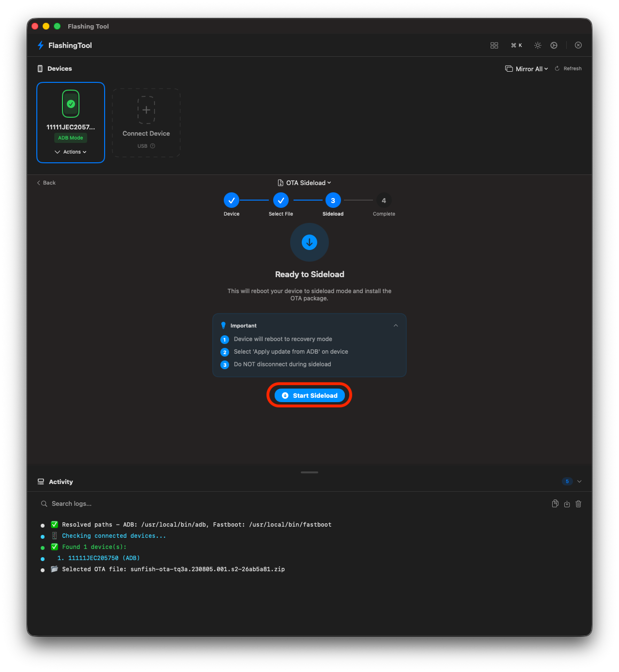Click the ADB Mode badge

coord(71,138)
